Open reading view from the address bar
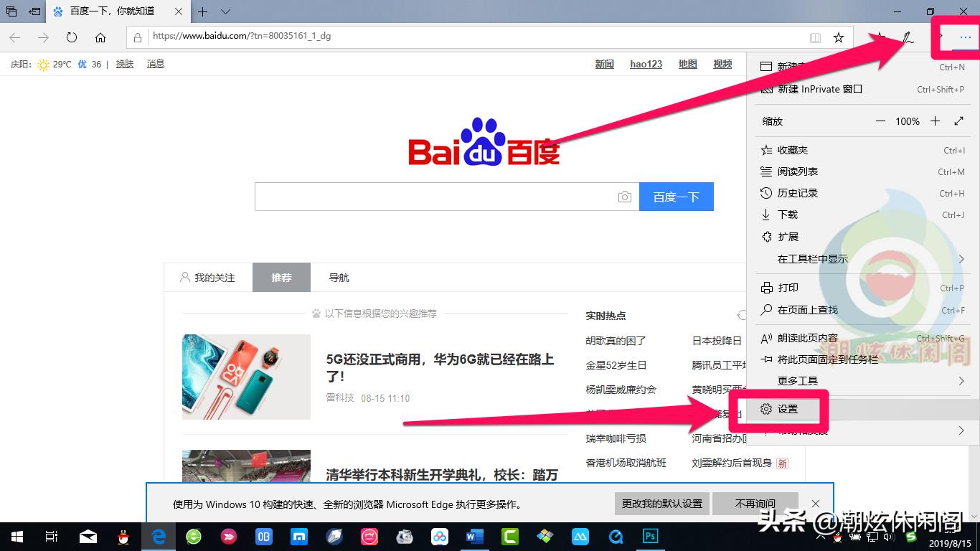 (816, 37)
